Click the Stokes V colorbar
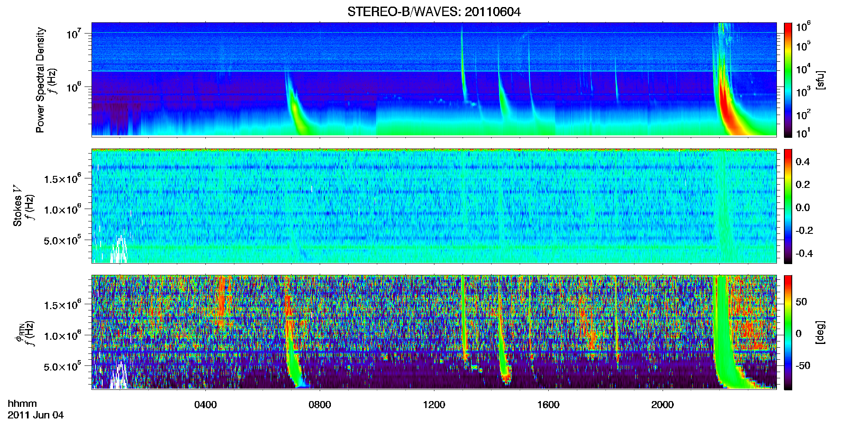Screen dimensions: 868x447 click(x=788, y=206)
